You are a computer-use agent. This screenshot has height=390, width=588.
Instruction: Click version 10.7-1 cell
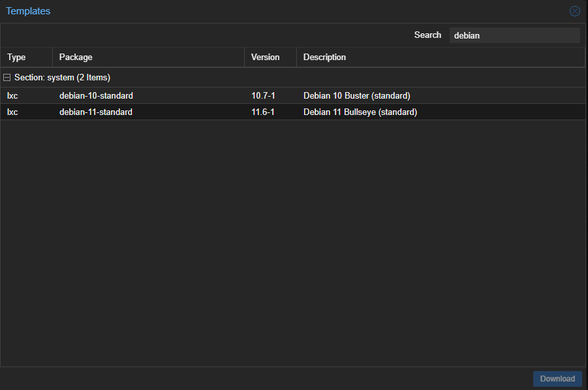[263, 96]
